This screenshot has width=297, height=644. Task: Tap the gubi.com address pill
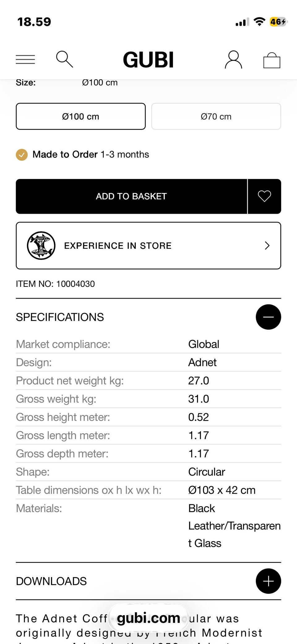tap(148, 618)
